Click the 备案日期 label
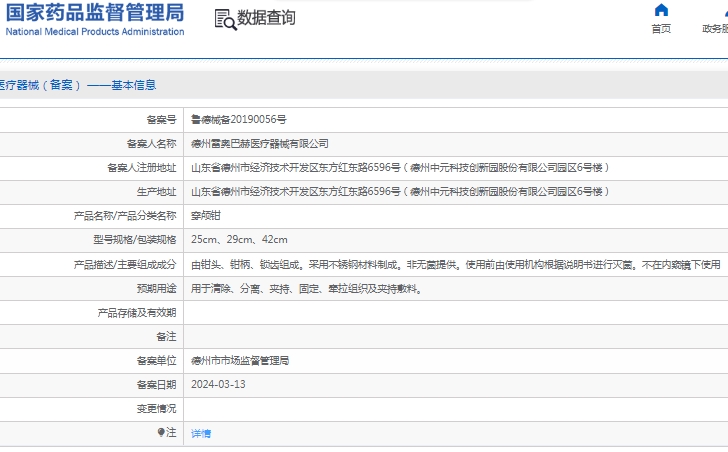Image resolution: width=728 pixels, height=452 pixels. [x=156, y=385]
